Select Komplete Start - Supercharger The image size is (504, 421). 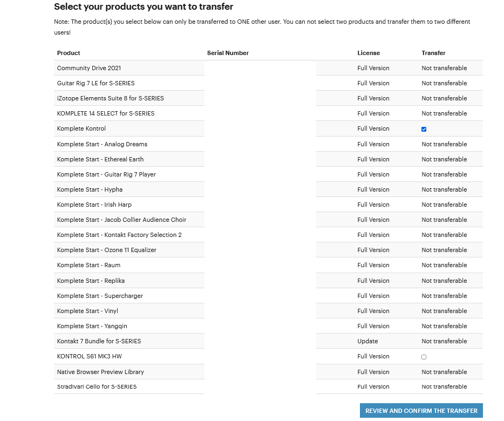[100, 296]
